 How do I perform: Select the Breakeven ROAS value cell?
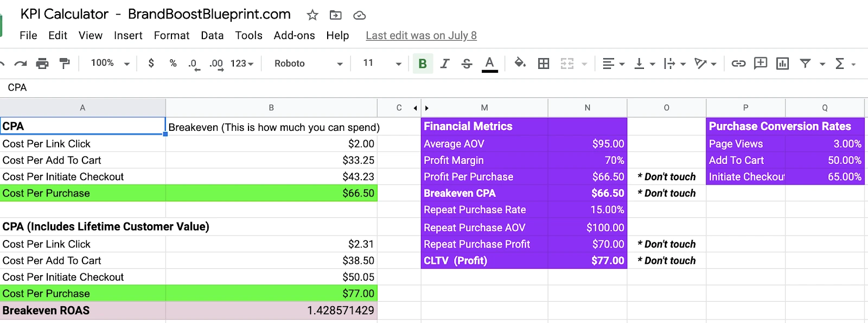(271, 311)
